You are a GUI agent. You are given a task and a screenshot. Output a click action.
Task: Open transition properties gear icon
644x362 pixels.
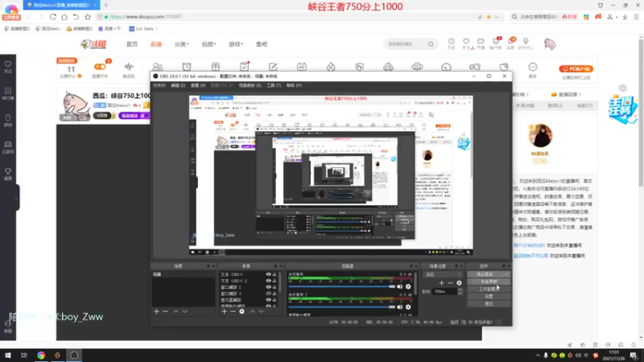459,283
